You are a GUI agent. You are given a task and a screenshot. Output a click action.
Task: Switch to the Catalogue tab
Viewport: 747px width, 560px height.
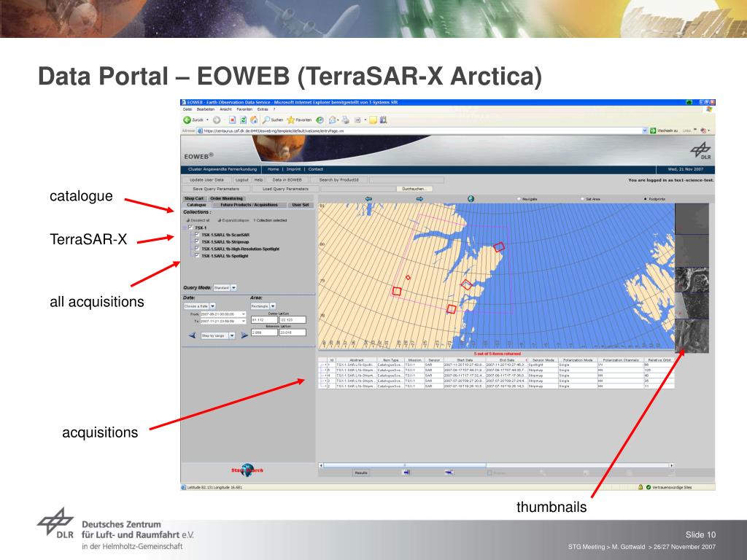click(x=196, y=205)
